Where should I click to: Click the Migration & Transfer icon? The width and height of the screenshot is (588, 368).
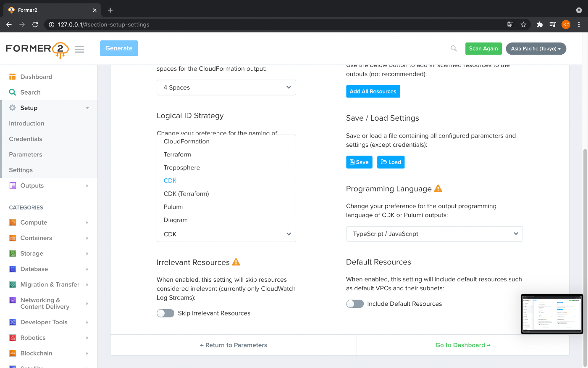pyautogui.click(x=13, y=285)
